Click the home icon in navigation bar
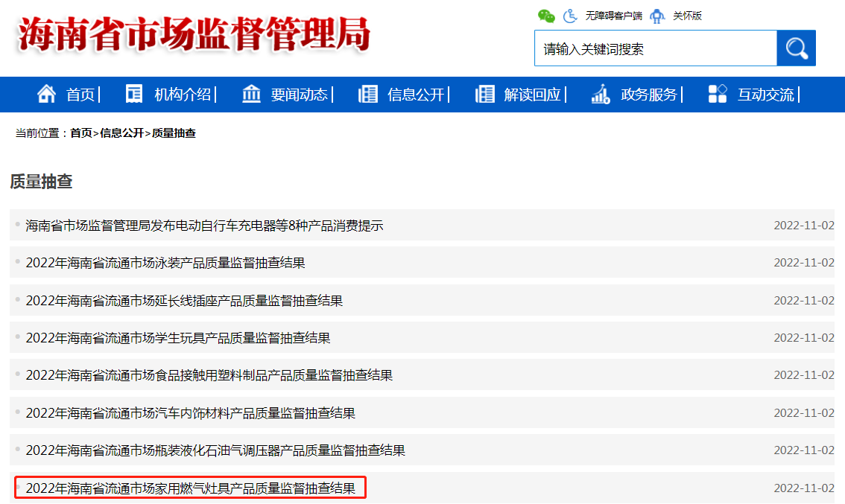845x504 pixels. (46, 95)
